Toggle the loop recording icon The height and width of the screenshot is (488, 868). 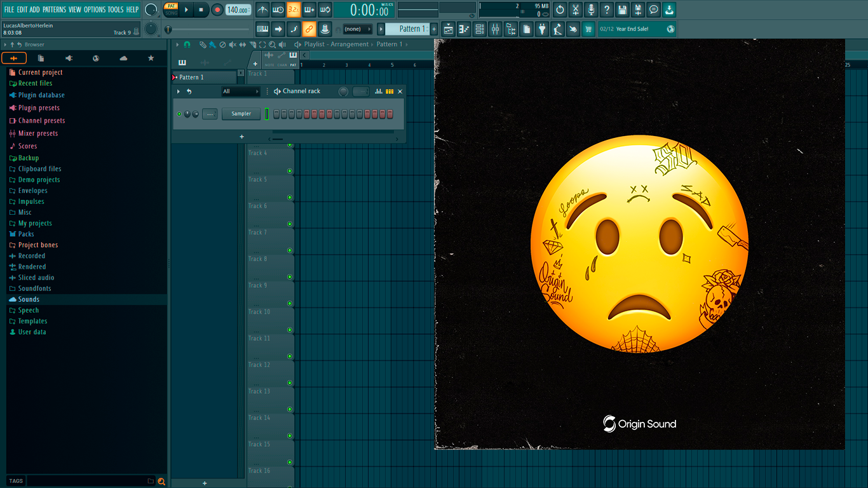coord(325,10)
